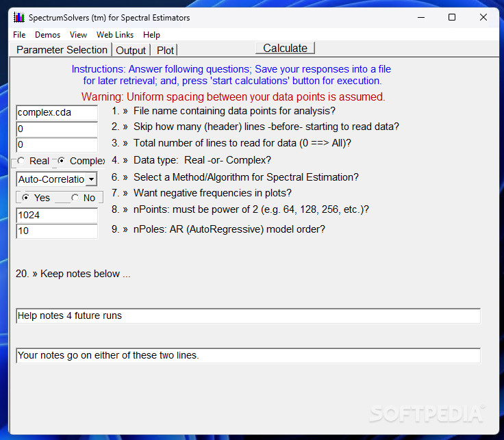Click the complex.cda file name field
Image resolution: width=504 pixels, height=440 pixels.
(57, 112)
